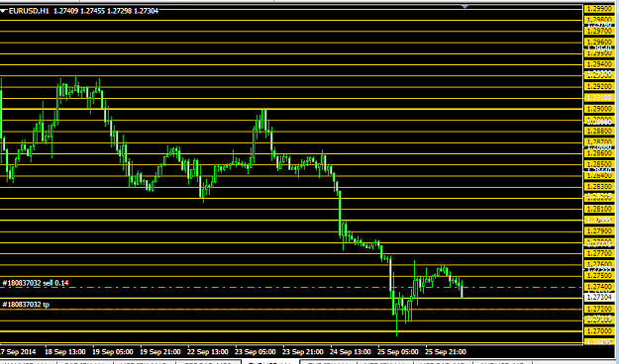Click the 1.29900 price scale label

tap(599, 8)
